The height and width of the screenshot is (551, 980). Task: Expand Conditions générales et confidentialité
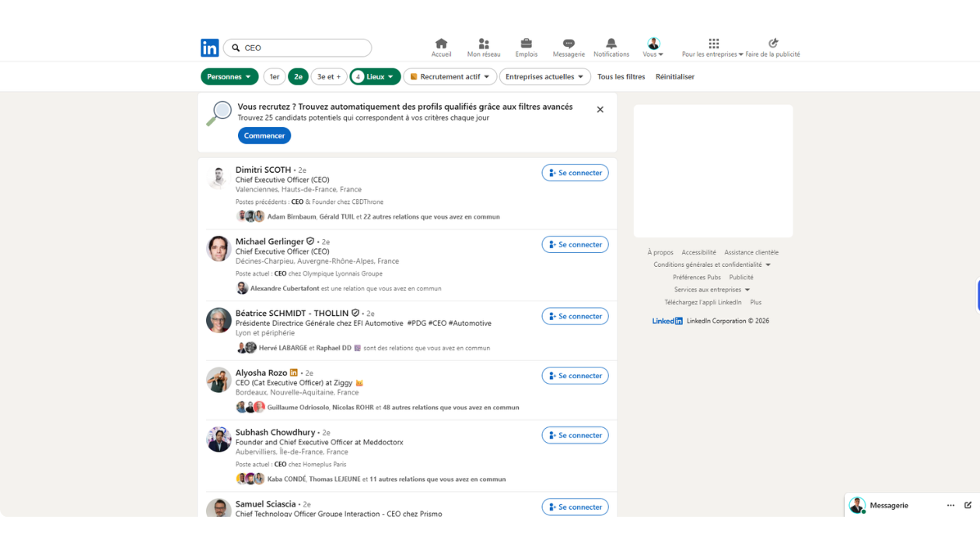712,265
